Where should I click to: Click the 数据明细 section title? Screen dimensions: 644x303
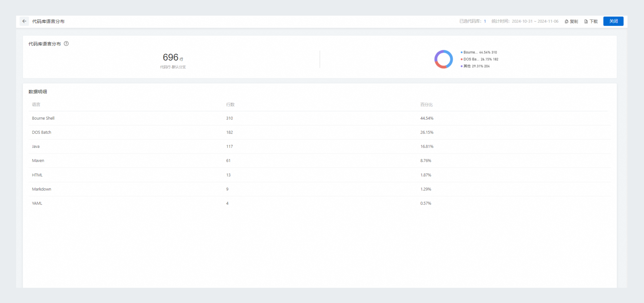coord(38,92)
